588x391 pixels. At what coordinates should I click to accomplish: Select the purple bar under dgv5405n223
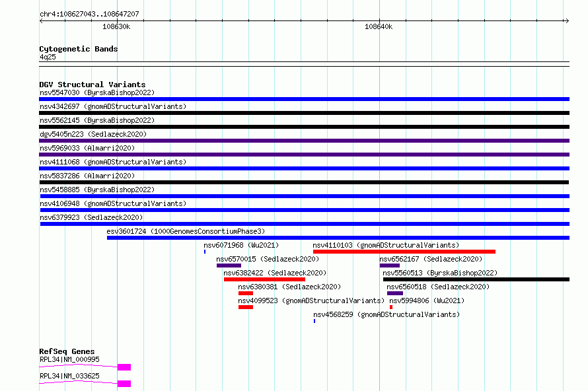[x=304, y=141]
